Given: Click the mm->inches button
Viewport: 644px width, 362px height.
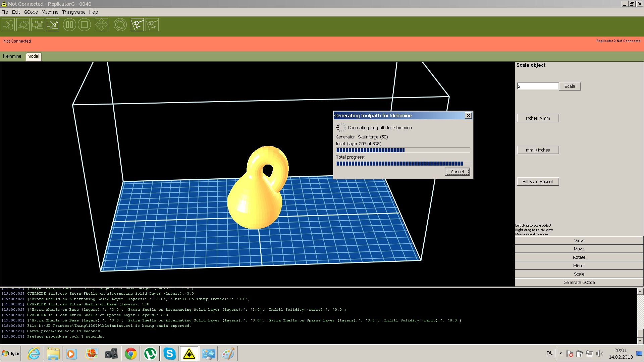Looking at the screenshot, I should point(538,150).
